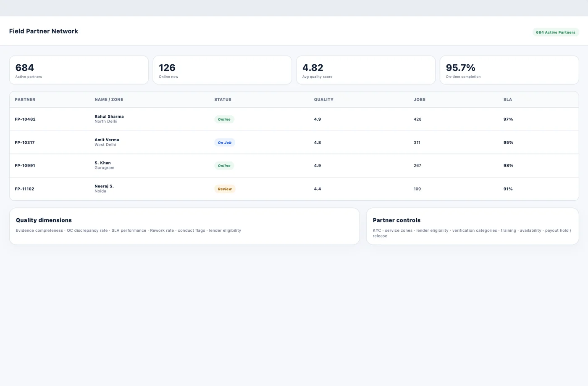Viewport: 588px width, 386px height.
Task: Click the "Quality dimensions" card heading
Action: (44, 220)
